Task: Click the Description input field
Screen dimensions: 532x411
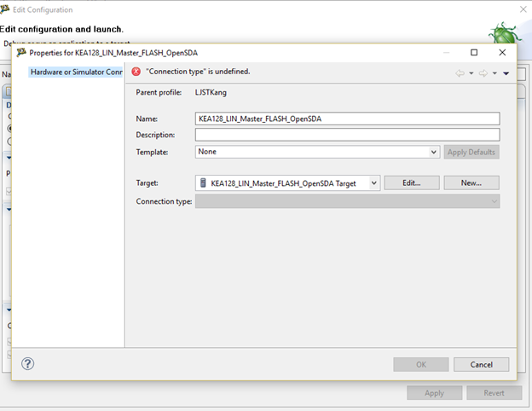Action: coord(347,135)
